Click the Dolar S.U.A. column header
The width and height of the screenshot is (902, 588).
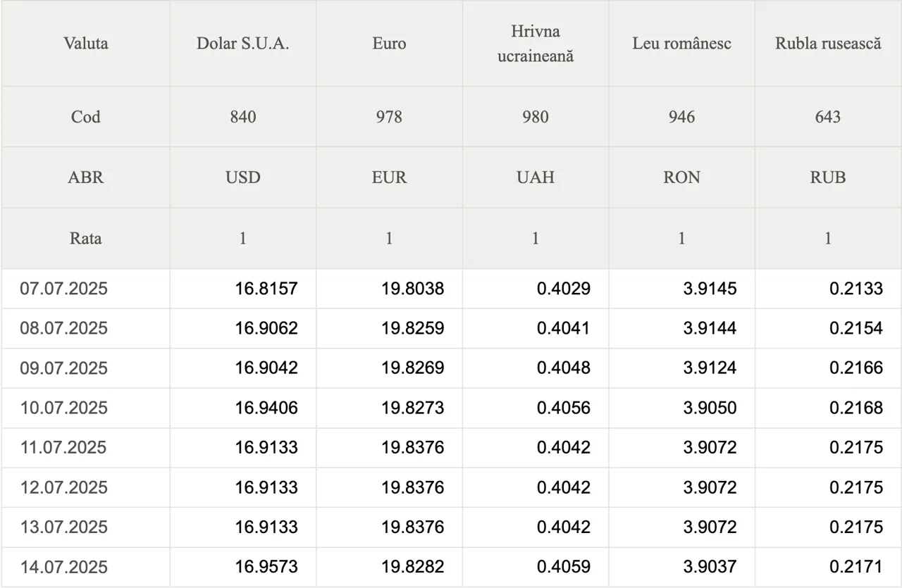click(243, 44)
